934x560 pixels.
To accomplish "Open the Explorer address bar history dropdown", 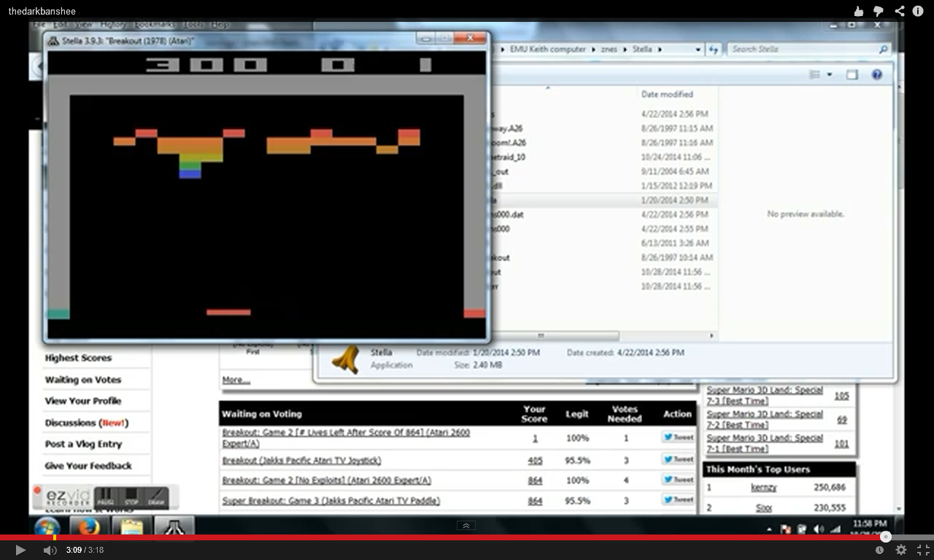I will click(x=698, y=50).
